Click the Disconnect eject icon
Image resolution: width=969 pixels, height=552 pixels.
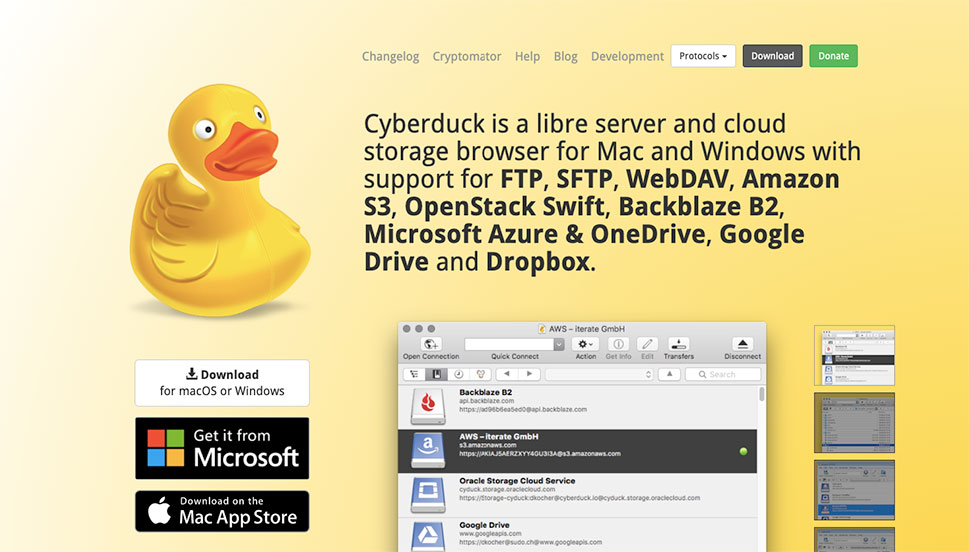742,344
